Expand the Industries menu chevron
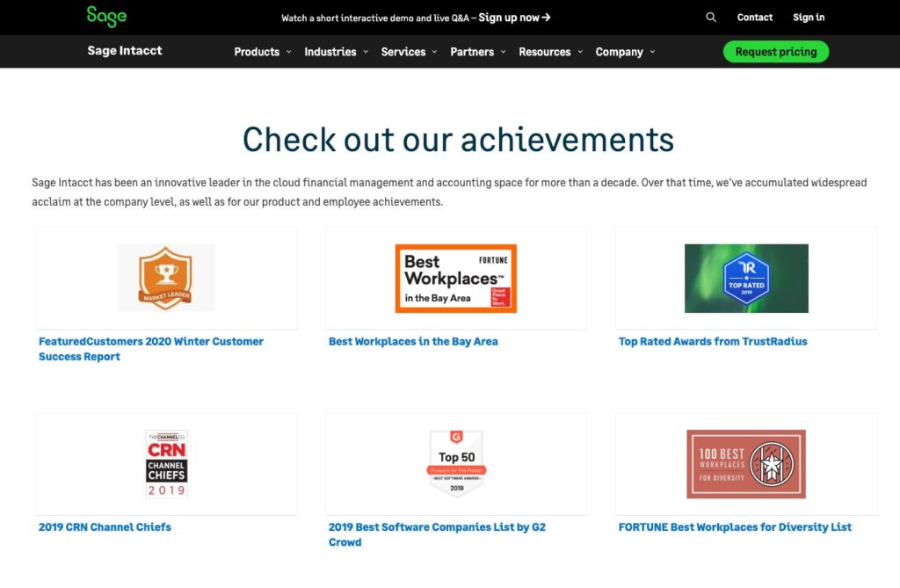 point(366,52)
